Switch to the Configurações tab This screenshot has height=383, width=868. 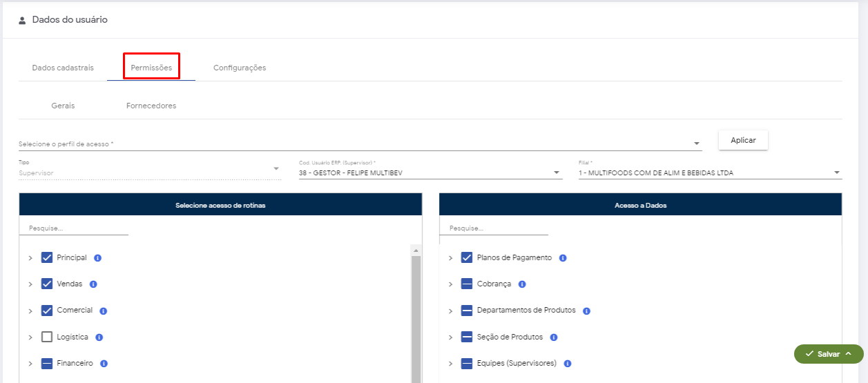click(x=239, y=68)
